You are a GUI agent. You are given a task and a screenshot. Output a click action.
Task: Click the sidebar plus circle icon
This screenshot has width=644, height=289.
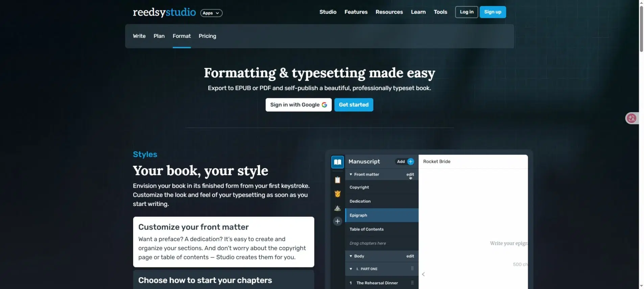[x=337, y=221]
